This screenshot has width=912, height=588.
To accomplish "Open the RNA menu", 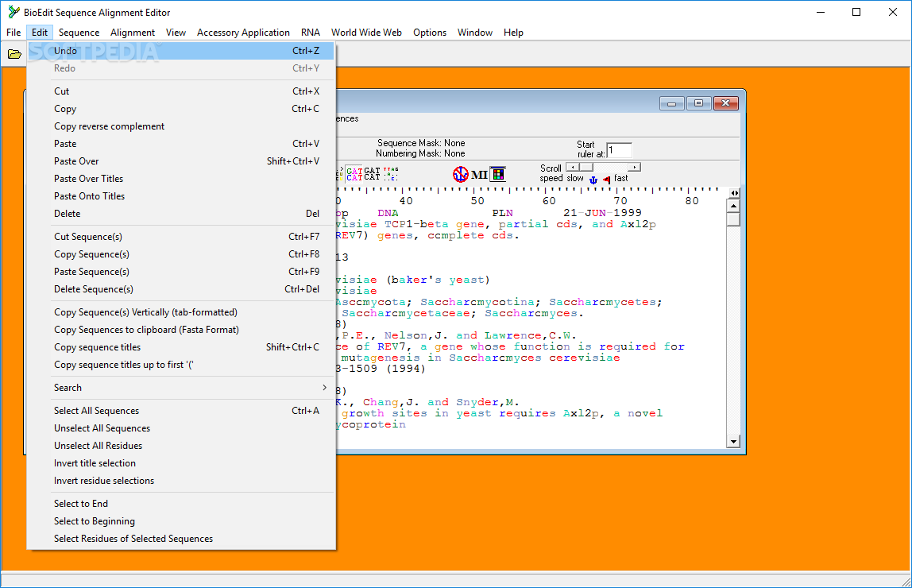I will coord(311,33).
